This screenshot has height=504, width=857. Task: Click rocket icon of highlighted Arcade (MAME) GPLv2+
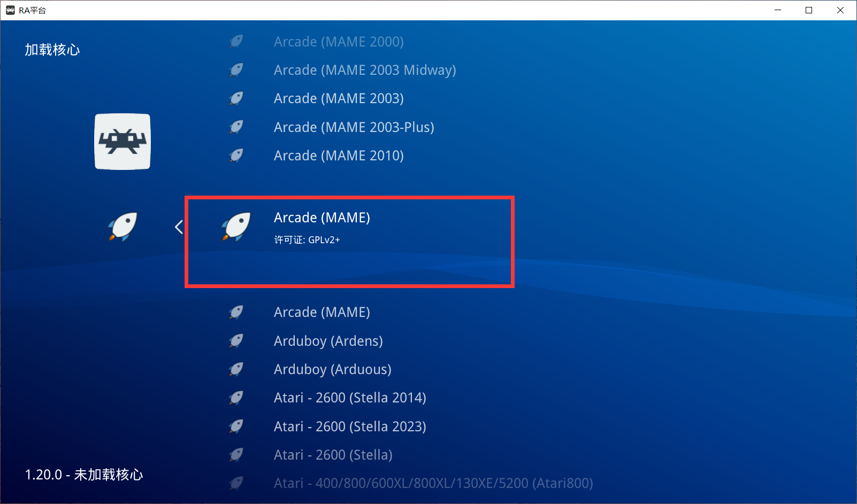236,227
